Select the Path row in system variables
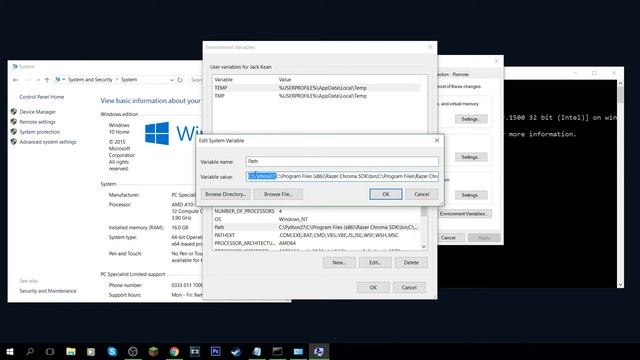 point(316,227)
